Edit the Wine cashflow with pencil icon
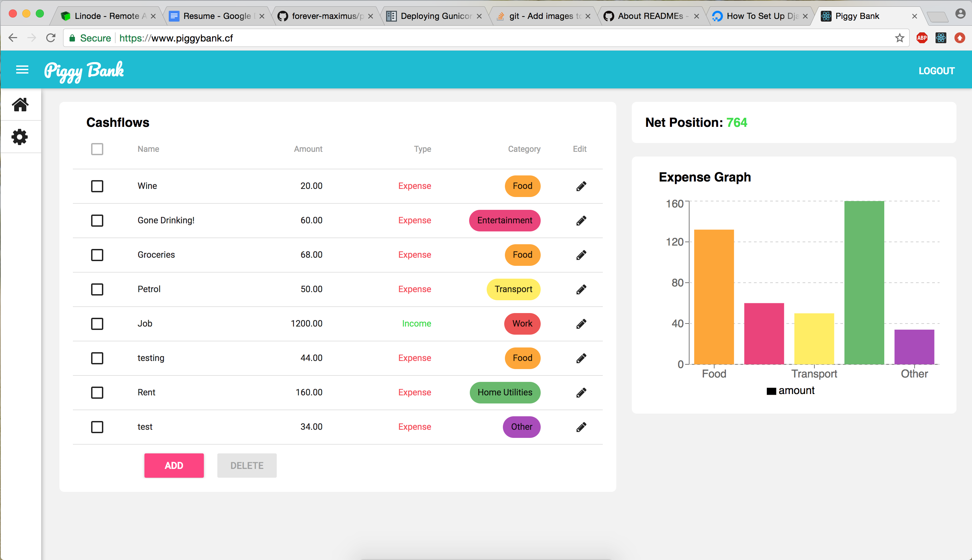The width and height of the screenshot is (972, 560). [581, 186]
